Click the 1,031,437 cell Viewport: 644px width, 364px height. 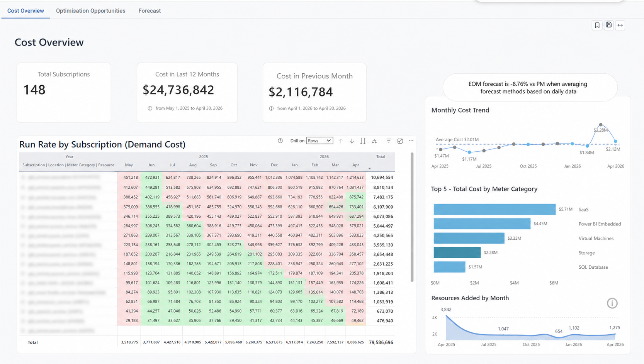pyautogui.click(x=355, y=187)
